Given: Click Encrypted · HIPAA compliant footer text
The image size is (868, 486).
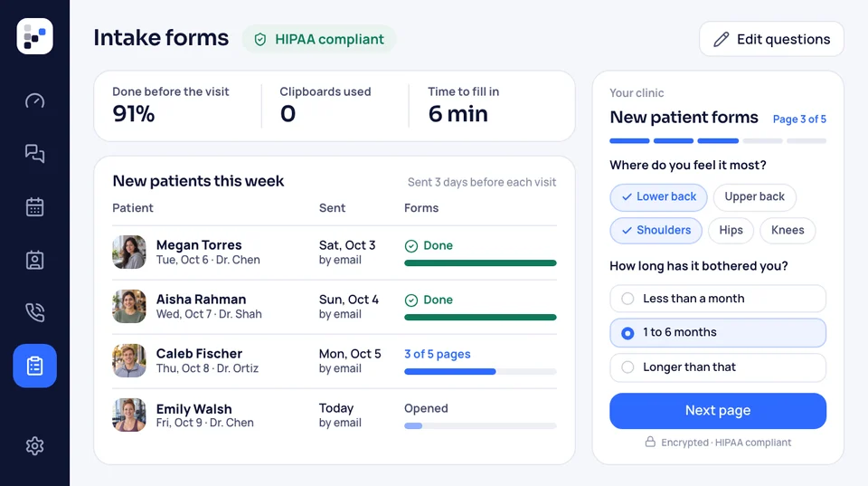Looking at the screenshot, I should point(726,443).
